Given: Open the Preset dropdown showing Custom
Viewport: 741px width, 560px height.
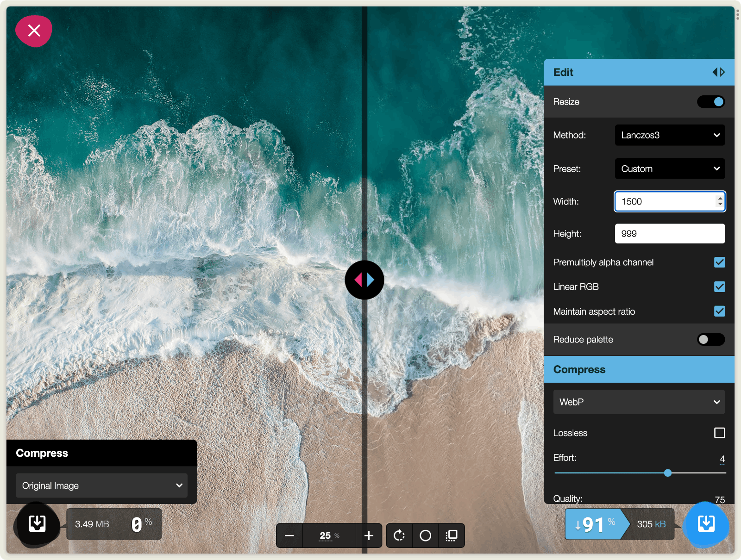Looking at the screenshot, I should [x=670, y=169].
